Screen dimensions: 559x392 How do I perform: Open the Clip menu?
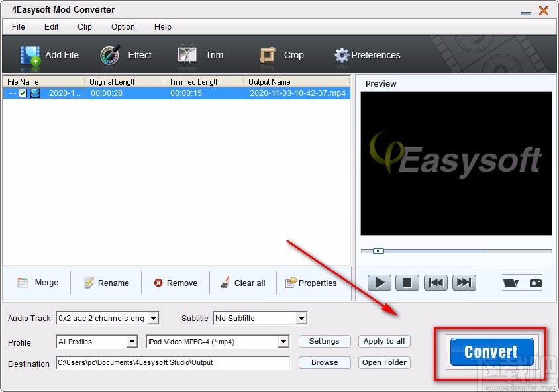click(84, 27)
